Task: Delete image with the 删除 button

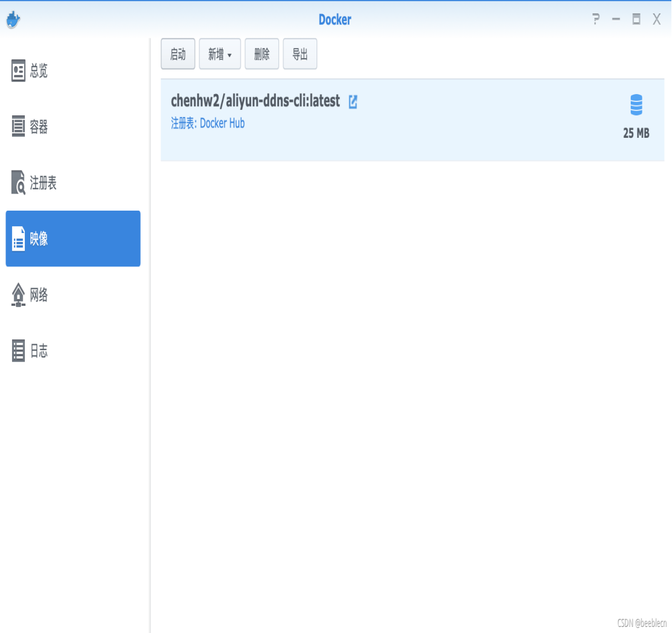Action: point(262,54)
